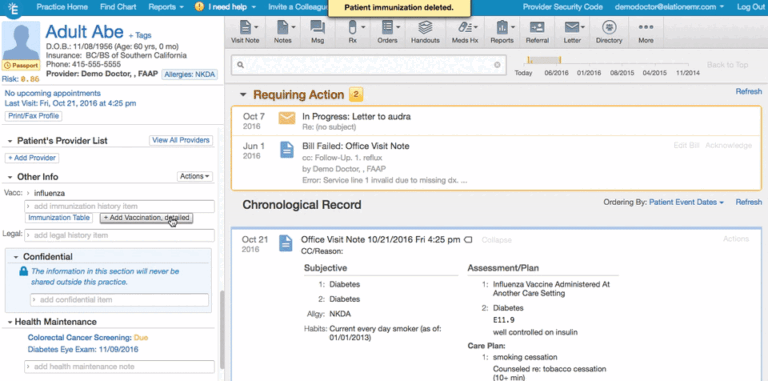The width and height of the screenshot is (768, 381).
Task: Open the Colorectal Cancer Screening link
Action: pos(79,337)
